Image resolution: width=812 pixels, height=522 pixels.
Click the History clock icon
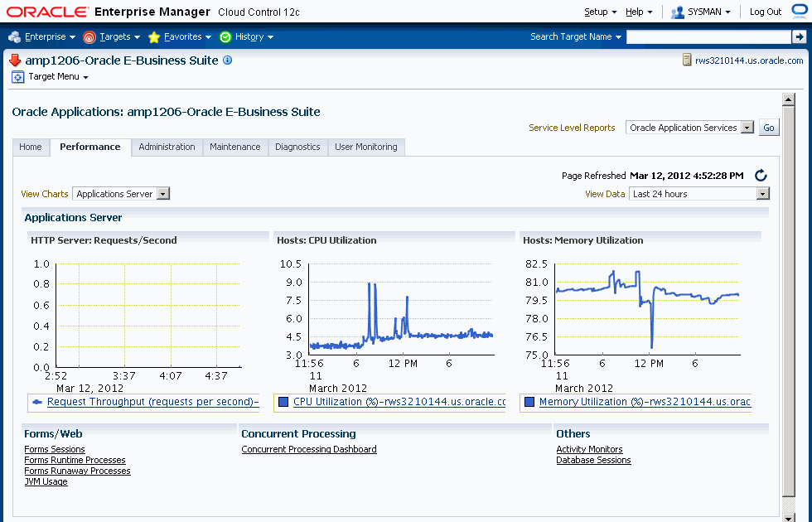(225, 37)
